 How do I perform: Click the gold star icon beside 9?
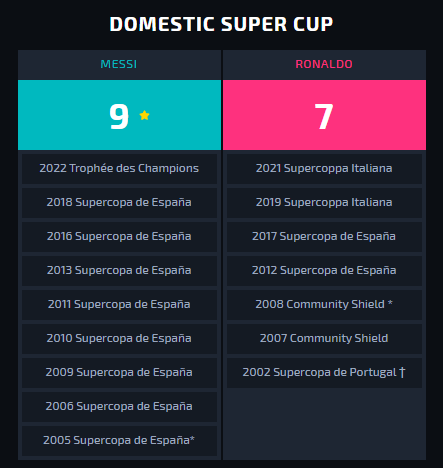144,115
